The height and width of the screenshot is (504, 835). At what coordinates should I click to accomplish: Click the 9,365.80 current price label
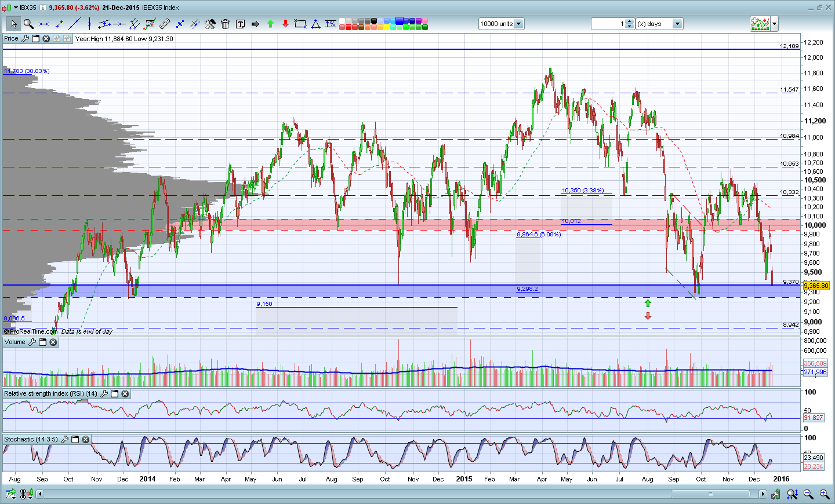(x=816, y=286)
